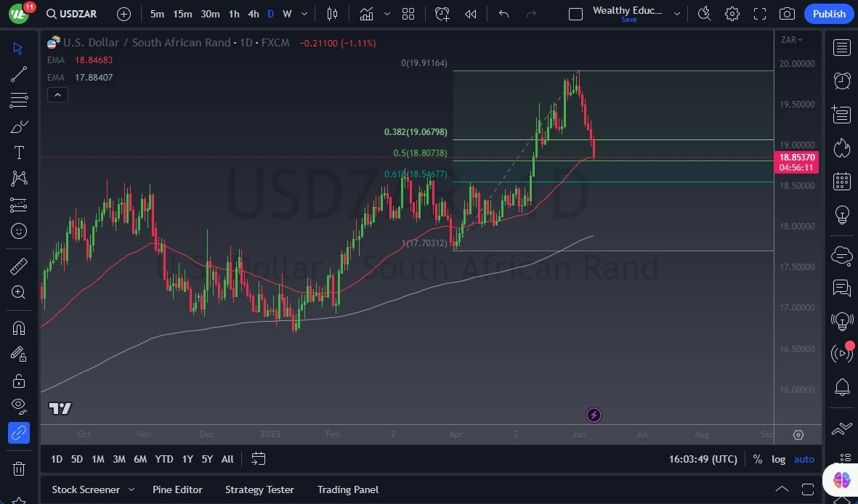Toggle auto scale on the price axis
This screenshot has width=858, height=504.
coord(804,459)
